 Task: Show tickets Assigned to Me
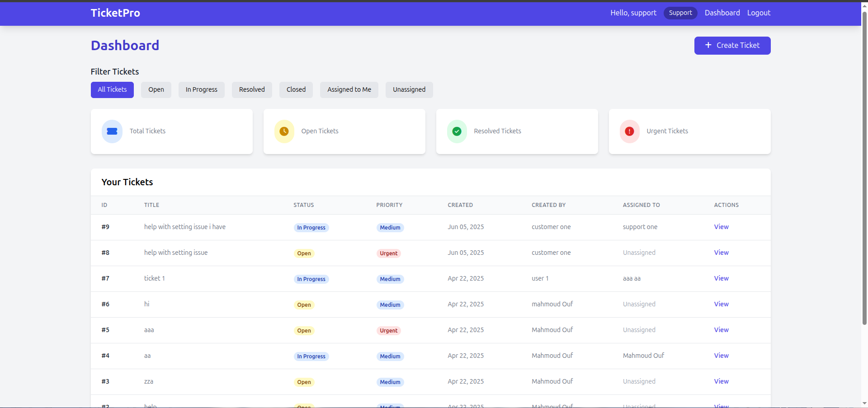(349, 89)
